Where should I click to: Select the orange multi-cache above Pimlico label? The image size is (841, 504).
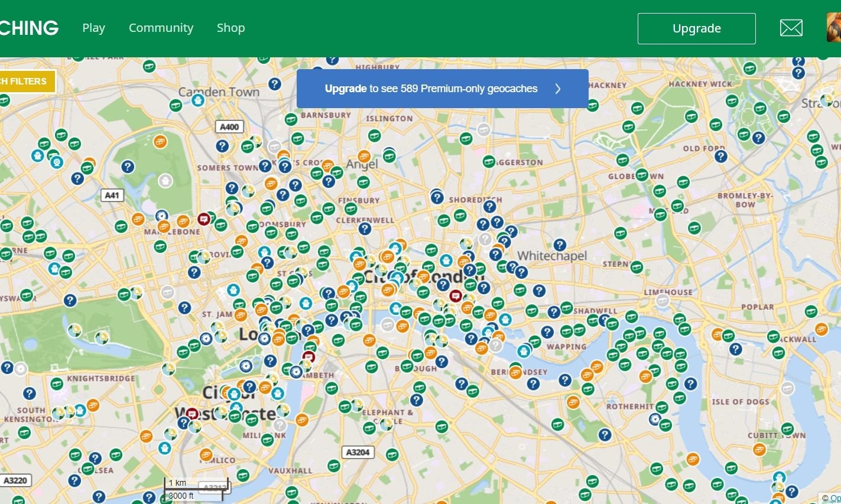tap(206, 454)
